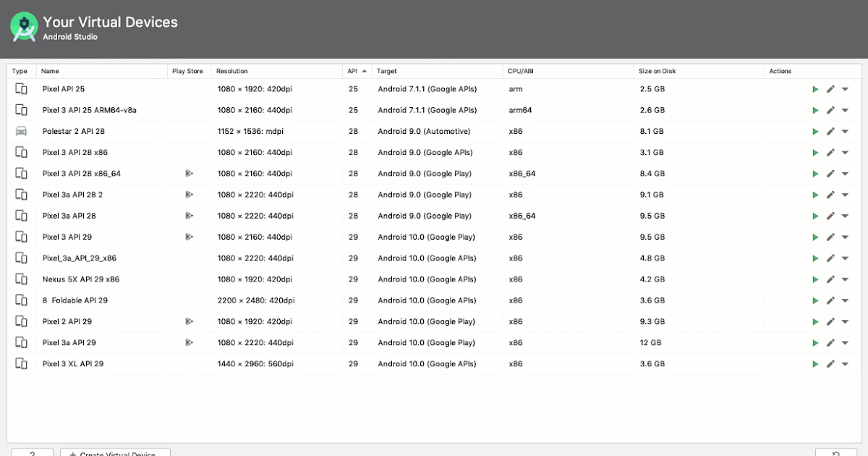Viewport: 868px width, 456px height.
Task: Edit the Pixel 3 XL API 29 device
Action: [830, 363]
